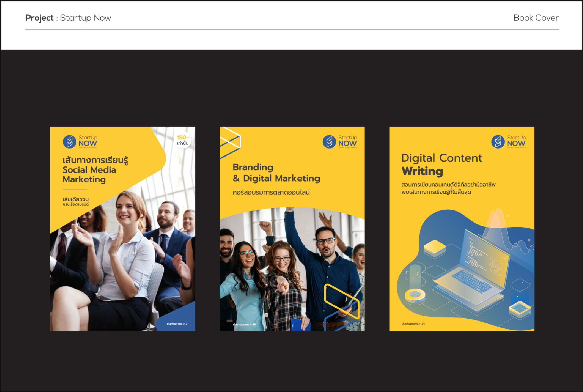The height and width of the screenshot is (392, 583).
Task: Click the 150.- price badge
Action: pos(183,140)
